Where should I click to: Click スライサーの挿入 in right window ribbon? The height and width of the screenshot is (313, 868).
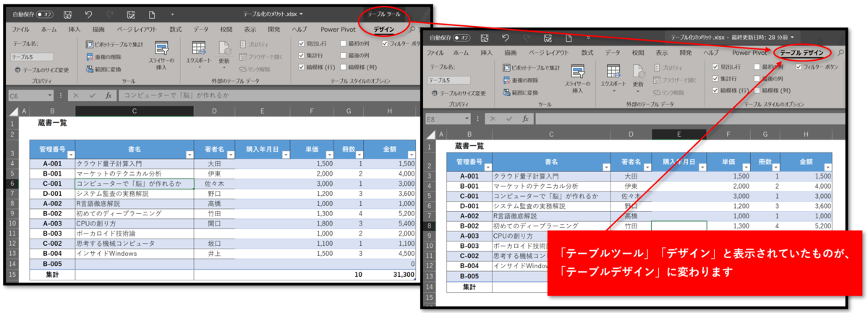tap(578, 80)
